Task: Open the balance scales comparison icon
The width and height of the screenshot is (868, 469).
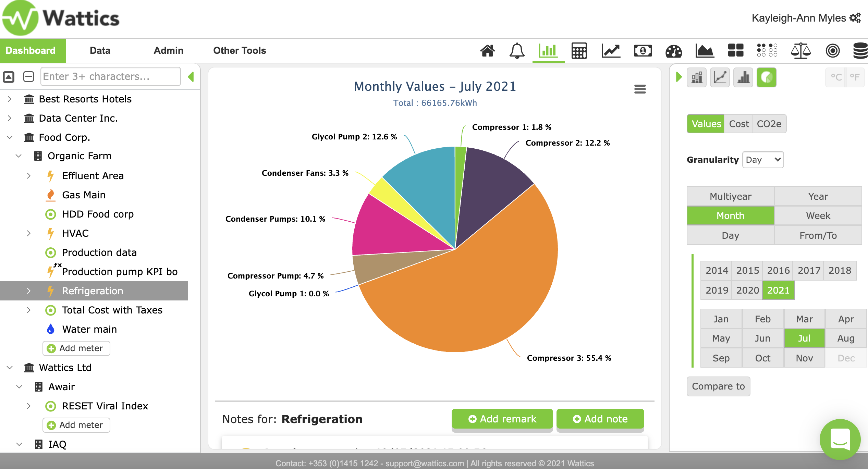Action: (800, 51)
